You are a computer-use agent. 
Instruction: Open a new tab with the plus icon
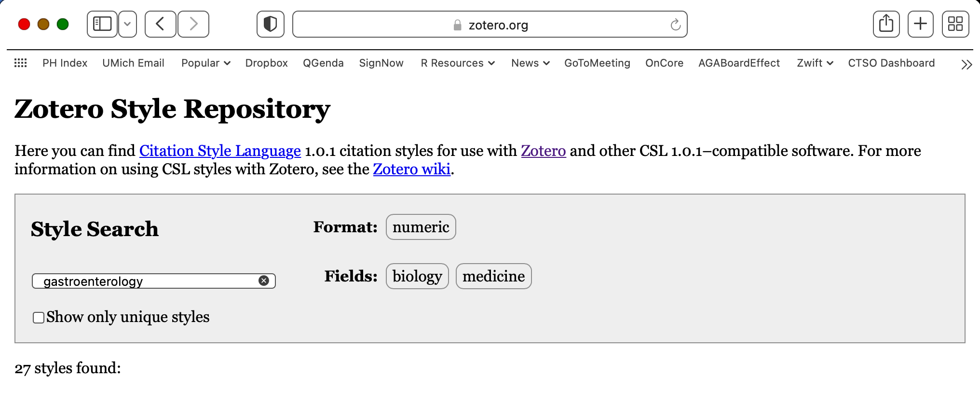pyautogui.click(x=920, y=24)
